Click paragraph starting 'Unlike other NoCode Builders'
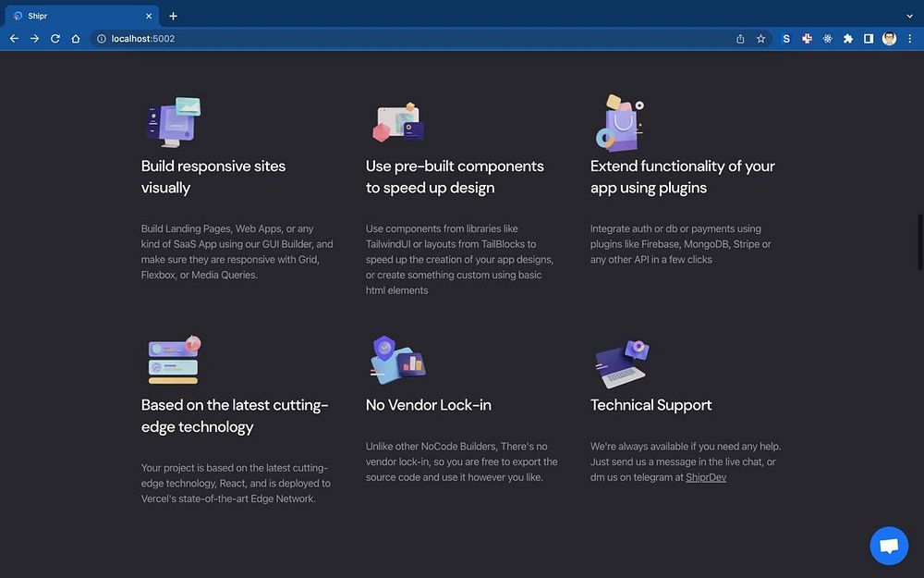The image size is (924, 578). pos(461,461)
